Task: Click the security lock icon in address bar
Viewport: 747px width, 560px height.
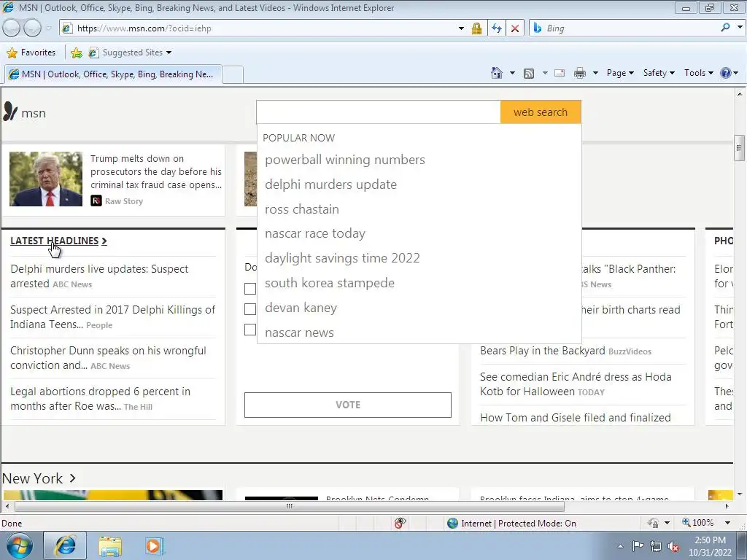Action: tap(476, 28)
